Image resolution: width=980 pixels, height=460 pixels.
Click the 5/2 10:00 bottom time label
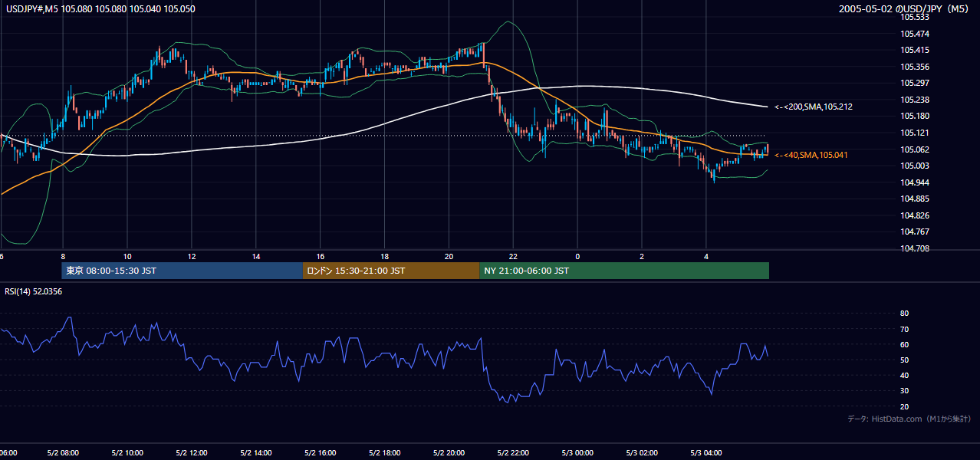point(127,453)
